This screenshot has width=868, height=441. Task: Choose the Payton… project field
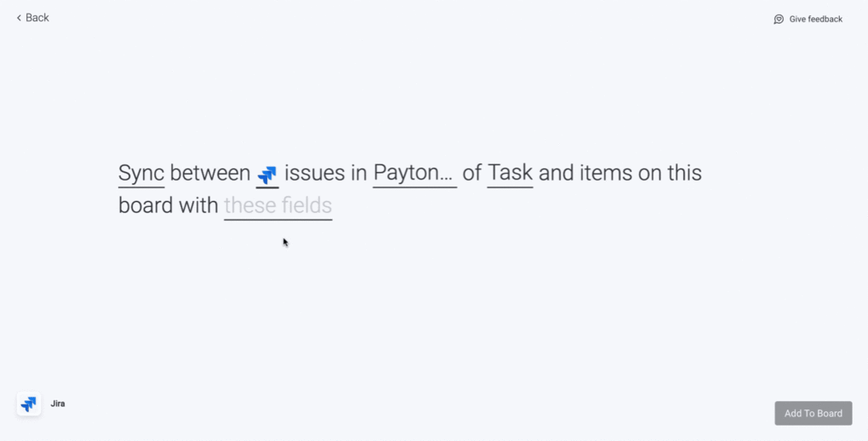(x=414, y=173)
